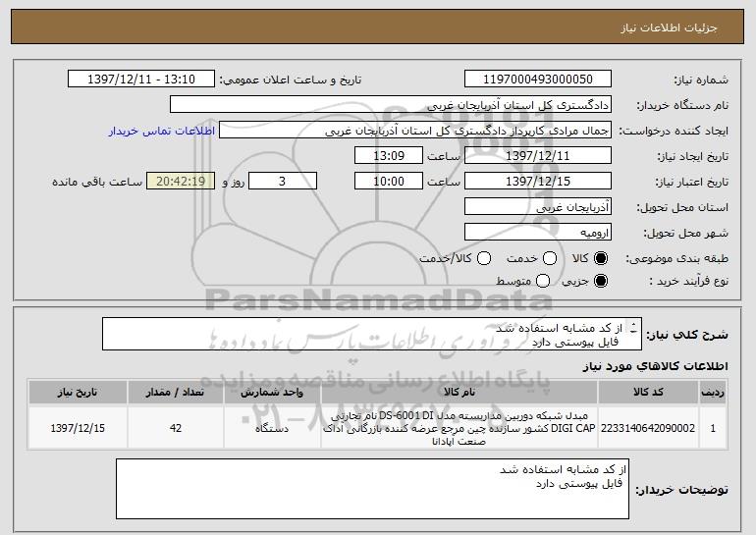
Task: Click the remaining days field showing 3
Action: (x=283, y=182)
